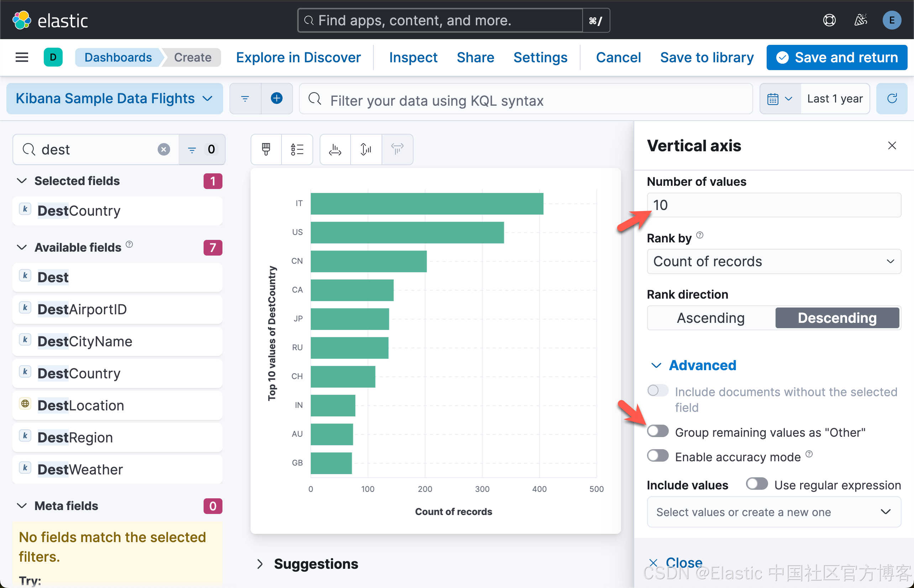Screen dimensions: 914x588
Task: Open the Share menu item
Action: [x=475, y=57]
